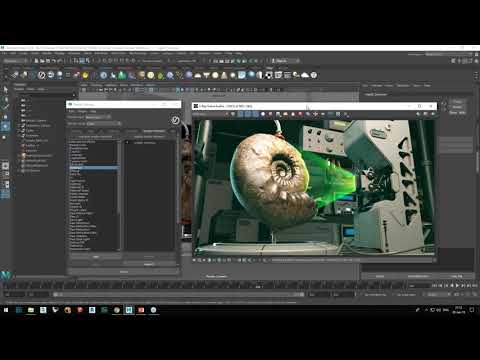Open the notification center in system tray

(x=472, y=310)
